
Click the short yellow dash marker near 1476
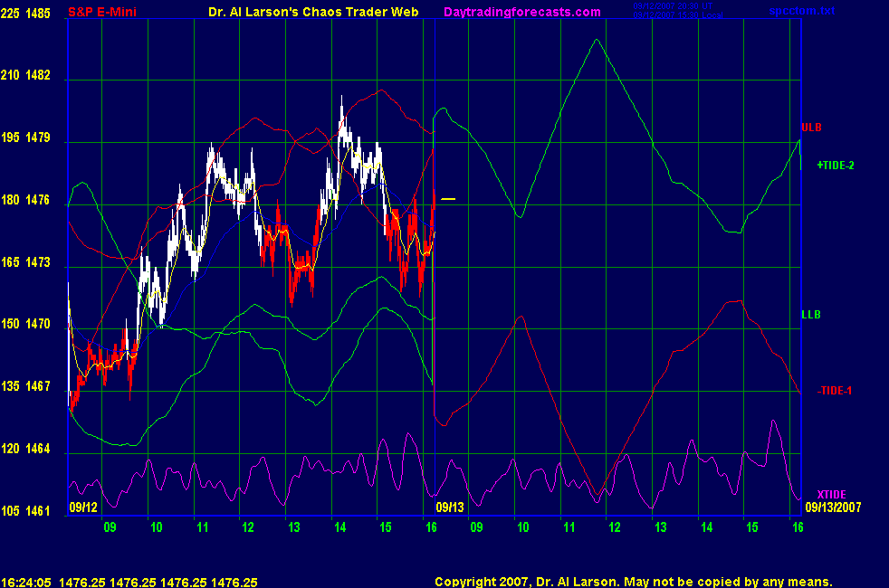click(x=448, y=199)
